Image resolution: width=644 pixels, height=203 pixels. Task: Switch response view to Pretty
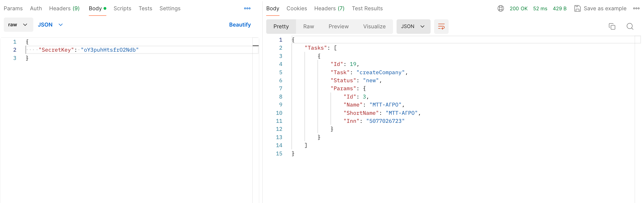coord(281,27)
